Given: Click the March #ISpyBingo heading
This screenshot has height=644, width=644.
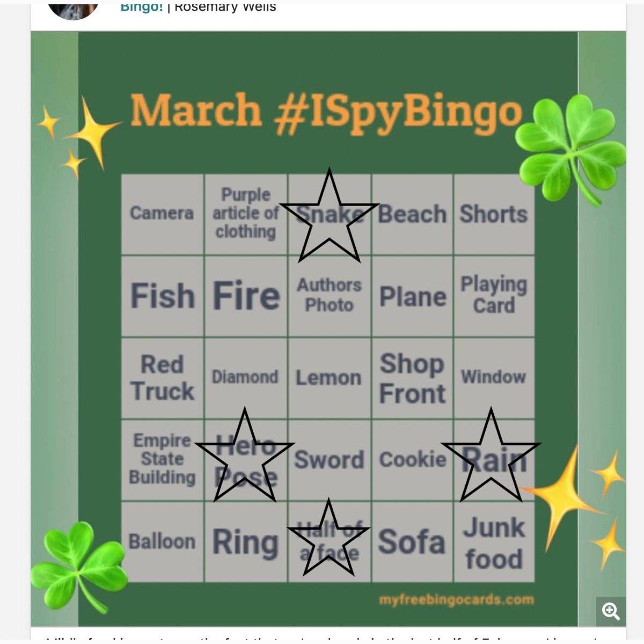Looking at the screenshot, I should (326, 111).
